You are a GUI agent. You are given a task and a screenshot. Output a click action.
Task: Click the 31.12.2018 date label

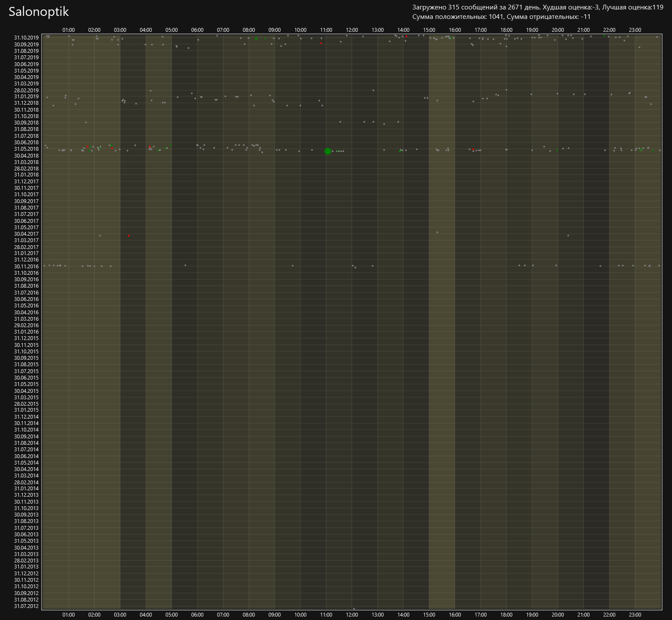coord(26,103)
